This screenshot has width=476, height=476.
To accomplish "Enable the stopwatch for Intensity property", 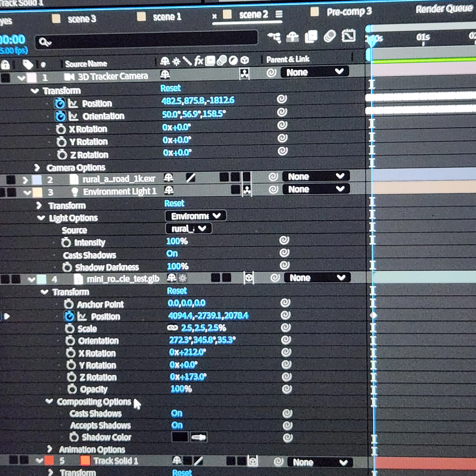I will click(x=66, y=242).
